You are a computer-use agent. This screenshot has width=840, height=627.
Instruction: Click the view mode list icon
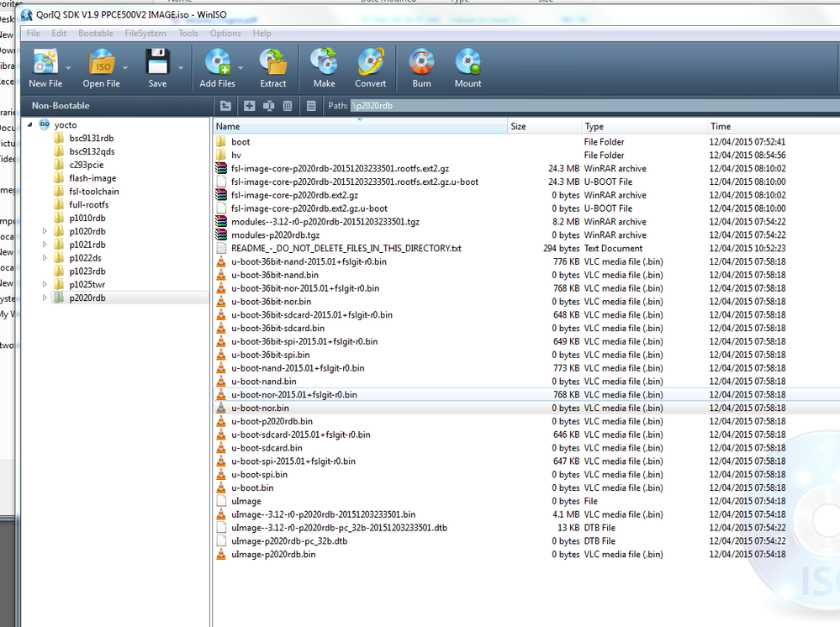[x=311, y=106]
